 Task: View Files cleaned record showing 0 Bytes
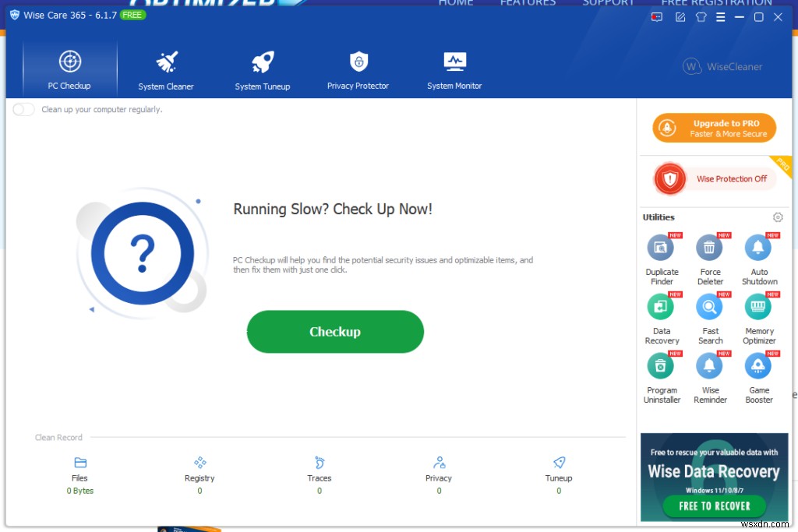point(79,477)
